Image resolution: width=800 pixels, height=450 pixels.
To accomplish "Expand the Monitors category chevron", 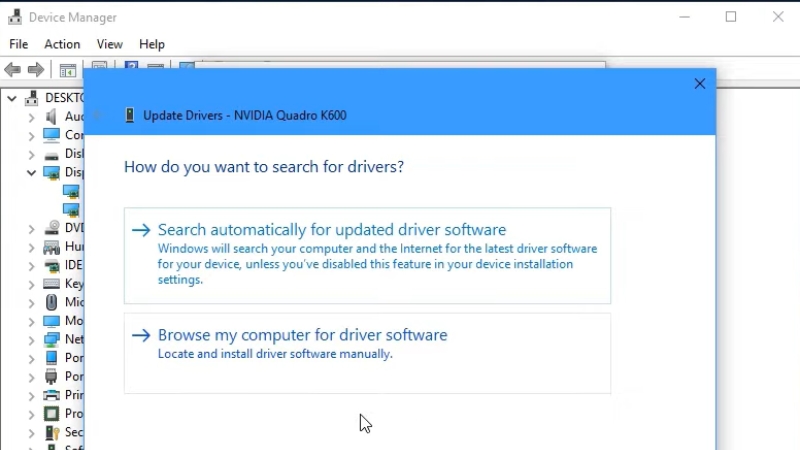I will (x=31, y=321).
